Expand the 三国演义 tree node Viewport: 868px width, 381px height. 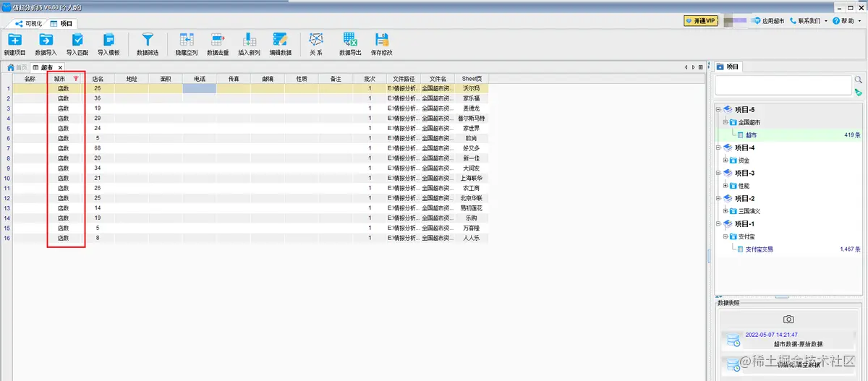[x=726, y=211]
